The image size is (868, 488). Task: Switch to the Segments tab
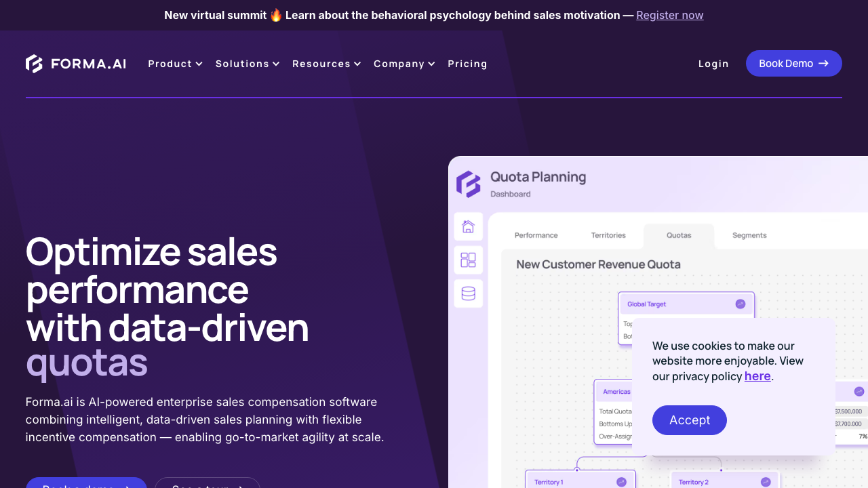[x=749, y=235]
